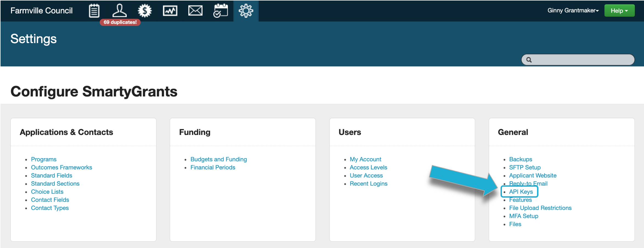Click the search magnifier icon
Viewport: 644px width, 248px height.
[529, 60]
